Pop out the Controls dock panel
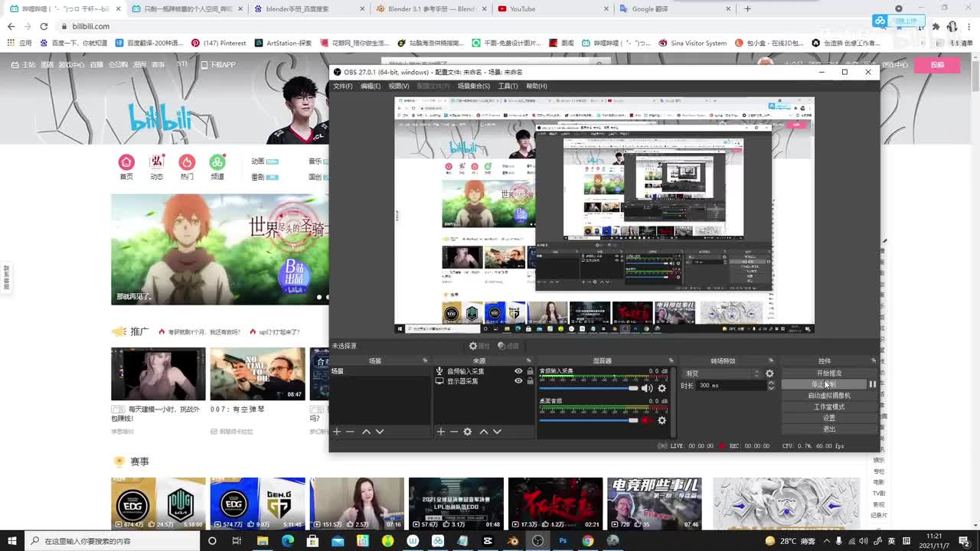The width and height of the screenshot is (980, 551). tap(874, 360)
